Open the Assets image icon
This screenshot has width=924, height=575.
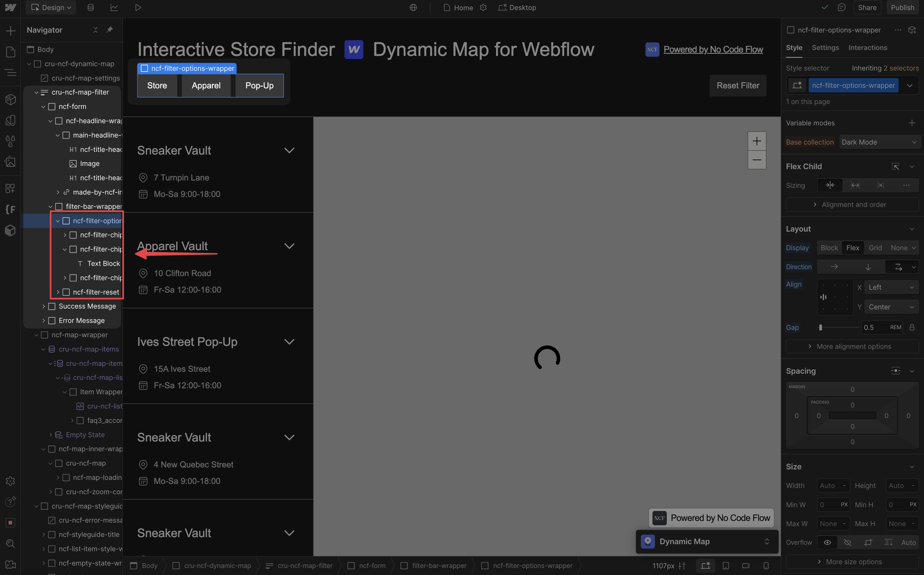[x=10, y=162]
